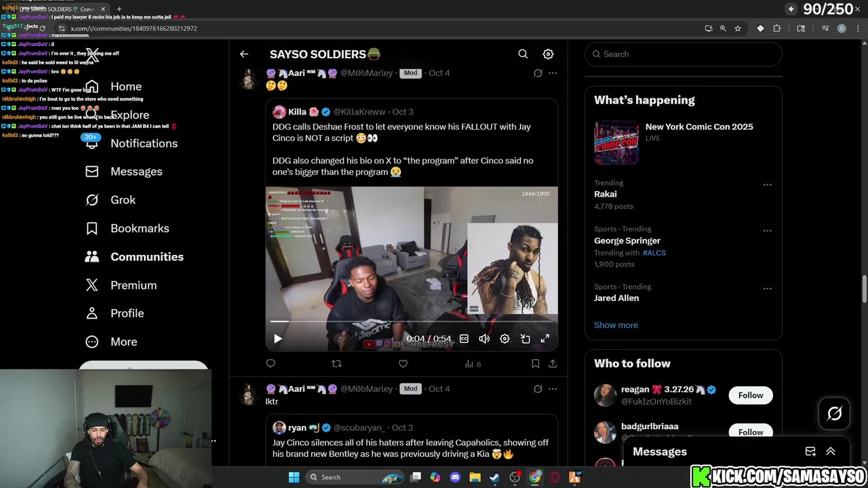The width and height of the screenshot is (868, 488).
Task: Bookmark this page with star icon
Action: (x=738, y=28)
